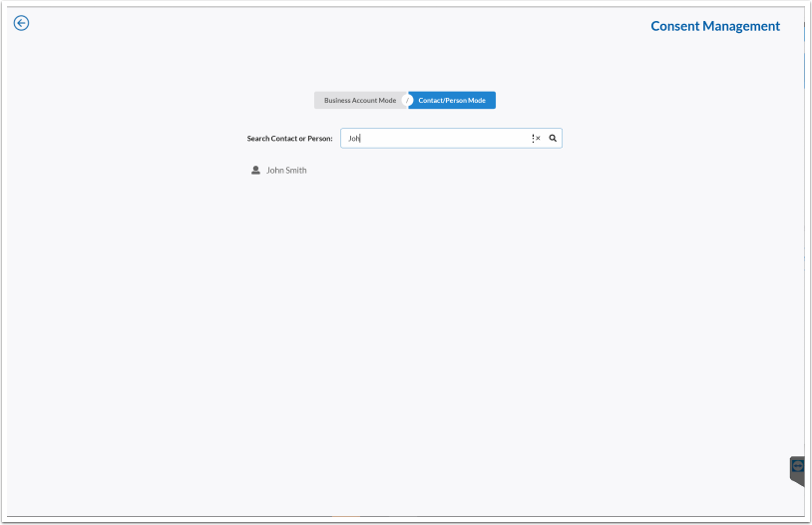Click the round slash divider between mode buttons
The width and height of the screenshot is (812, 525).
[407, 101]
